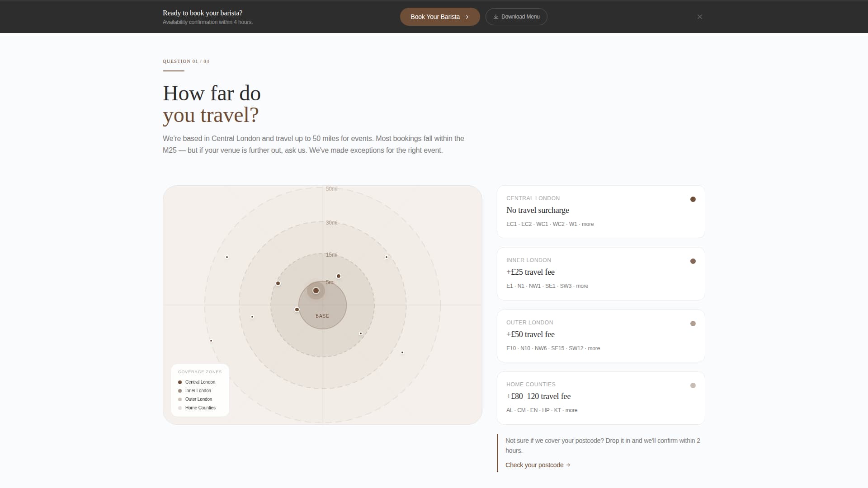
Task: Click the BASE marker on the coverage map
Action: coord(316,291)
